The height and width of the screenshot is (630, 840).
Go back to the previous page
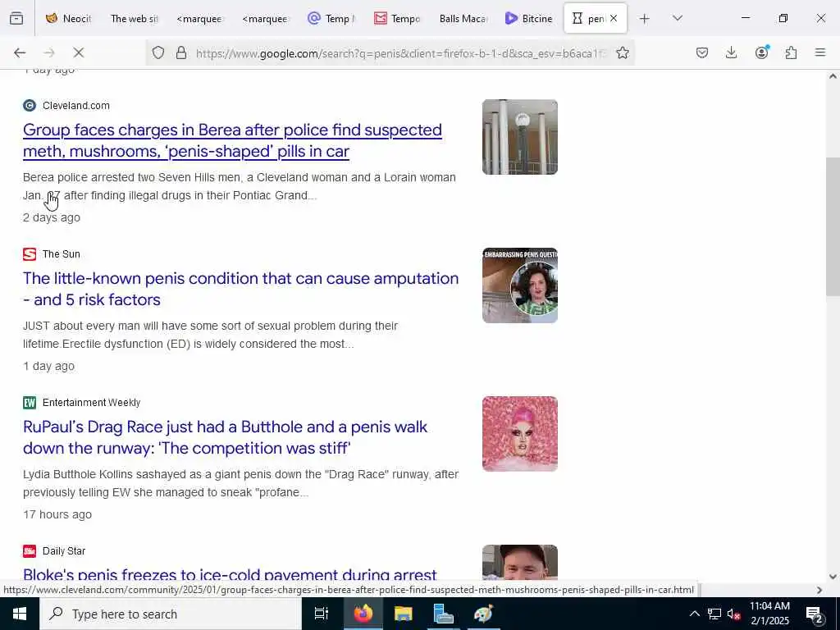tap(20, 52)
